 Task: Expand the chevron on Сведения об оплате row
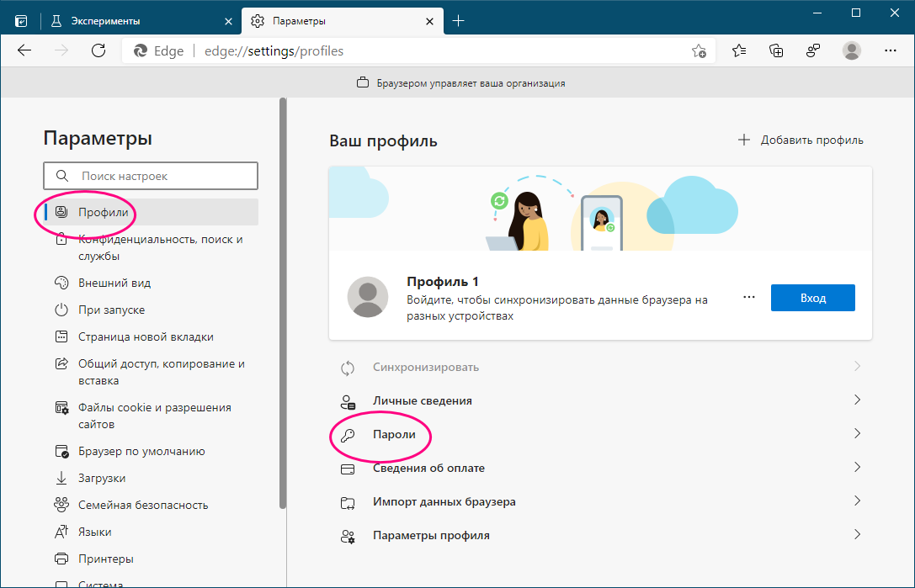857,467
